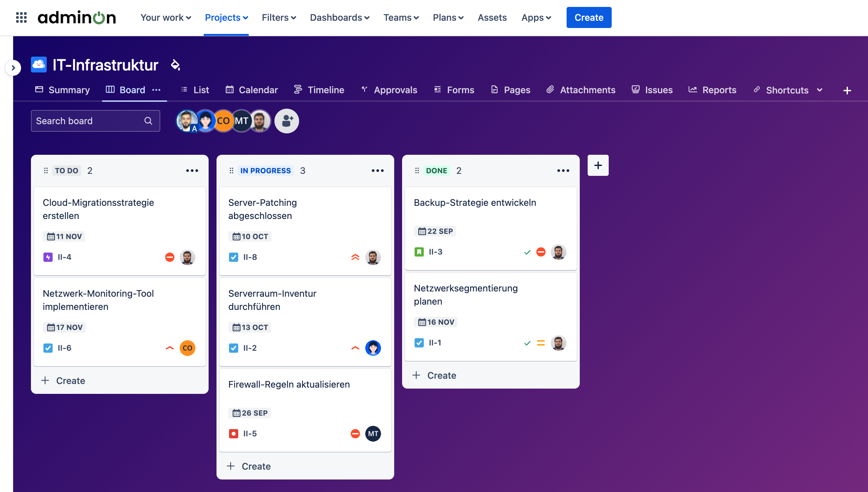Open the board color theme paint icon

(x=175, y=65)
